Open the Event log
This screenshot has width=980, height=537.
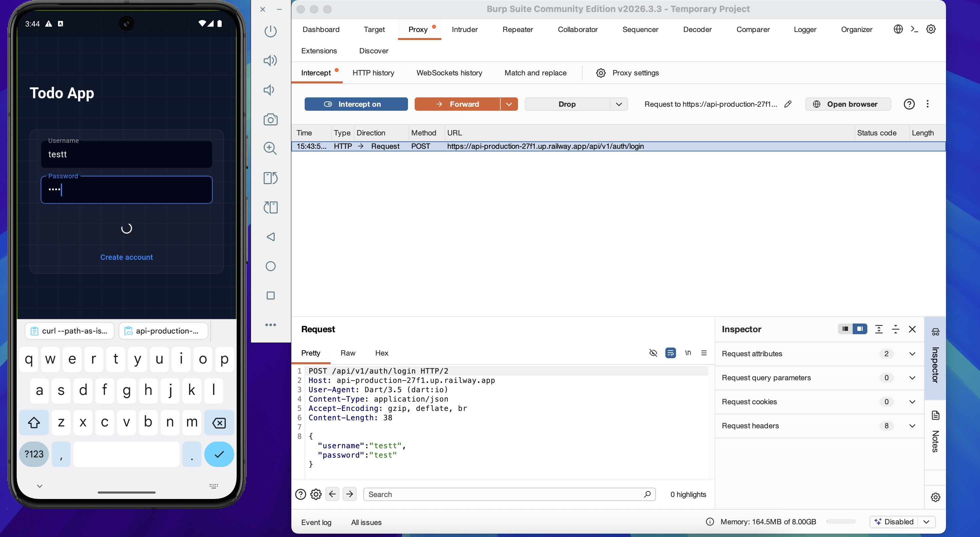(x=316, y=522)
